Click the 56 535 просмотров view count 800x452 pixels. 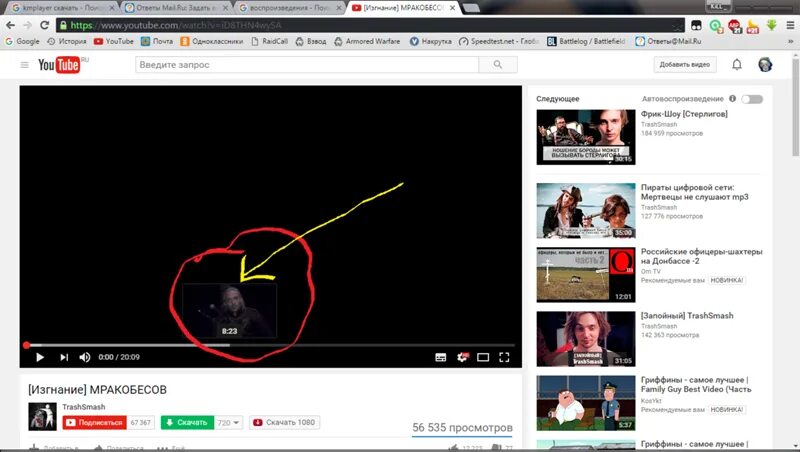coord(462,428)
